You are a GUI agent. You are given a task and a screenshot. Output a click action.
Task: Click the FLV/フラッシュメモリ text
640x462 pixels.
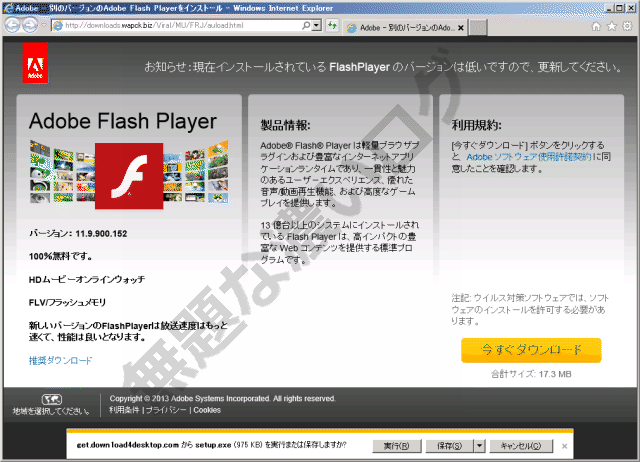67,302
